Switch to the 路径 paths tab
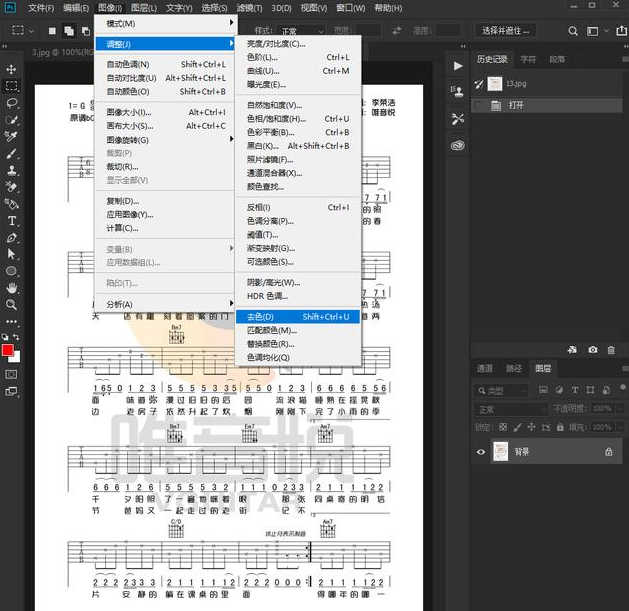629x611 pixels. click(x=514, y=368)
